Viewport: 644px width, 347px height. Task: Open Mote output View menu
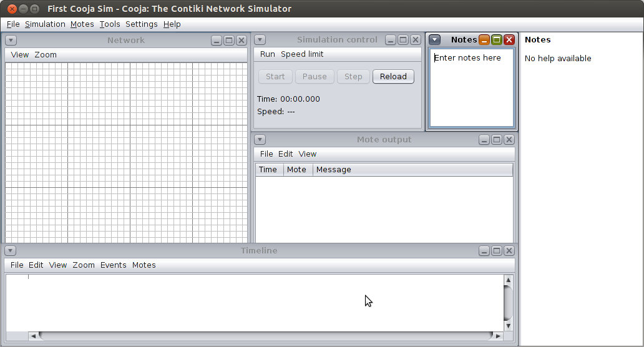coord(307,154)
